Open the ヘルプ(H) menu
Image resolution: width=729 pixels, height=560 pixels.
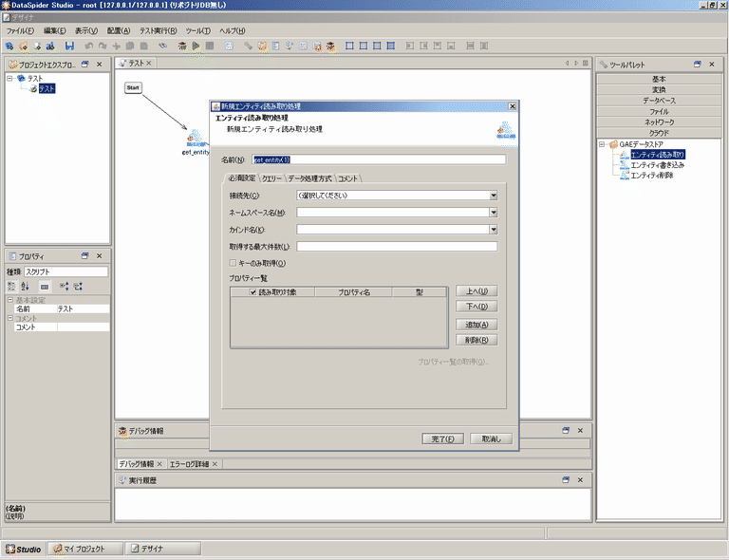click(232, 30)
